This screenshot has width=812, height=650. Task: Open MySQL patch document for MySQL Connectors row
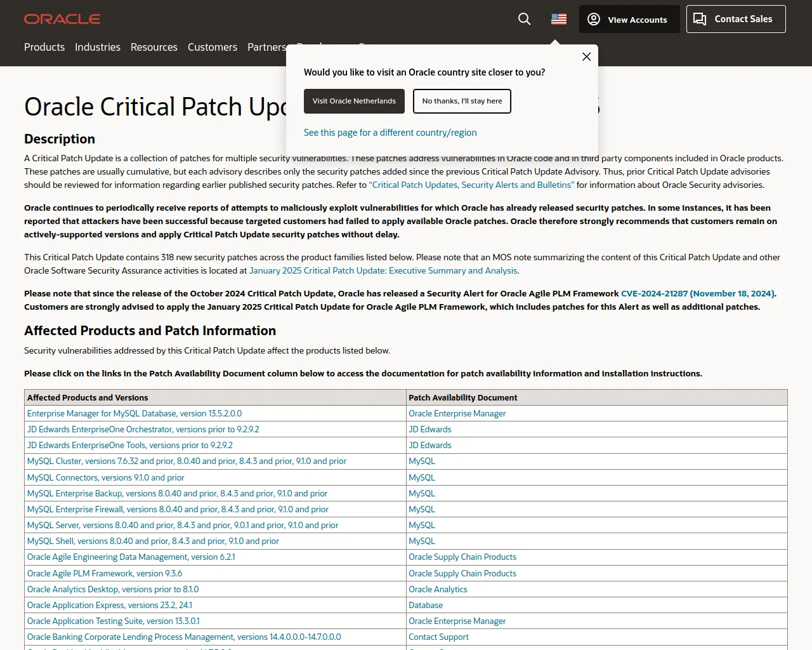tap(422, 477)
